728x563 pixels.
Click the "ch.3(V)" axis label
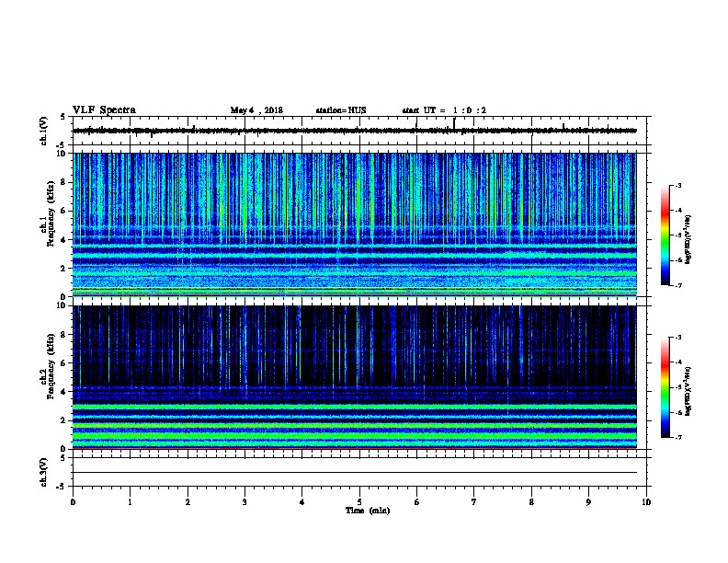(x=44, y=472)
